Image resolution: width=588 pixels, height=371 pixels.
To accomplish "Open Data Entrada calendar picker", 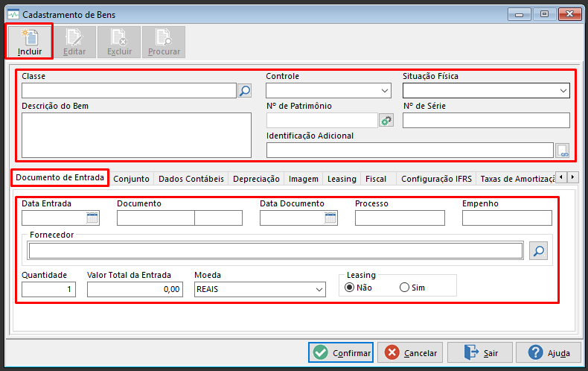I will [92, 218].
